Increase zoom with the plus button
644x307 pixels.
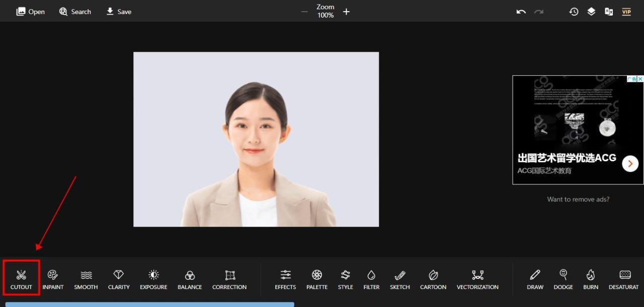point(346,12)
